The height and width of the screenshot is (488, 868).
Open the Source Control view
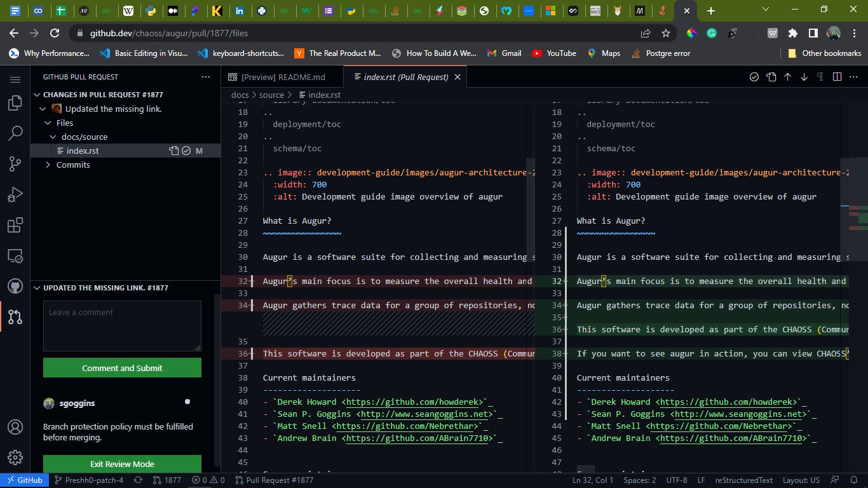(15, 164)
